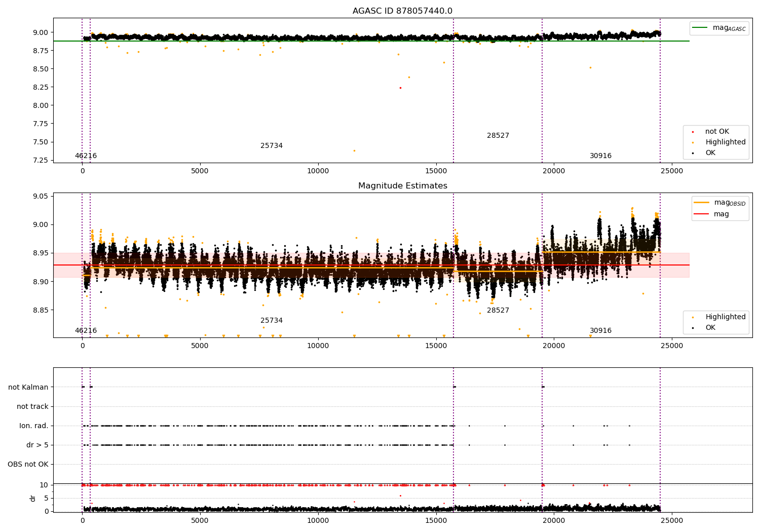The image size is (760, 532).
Task: Click y-tick 9.00 in top plot
Action: 41,32
